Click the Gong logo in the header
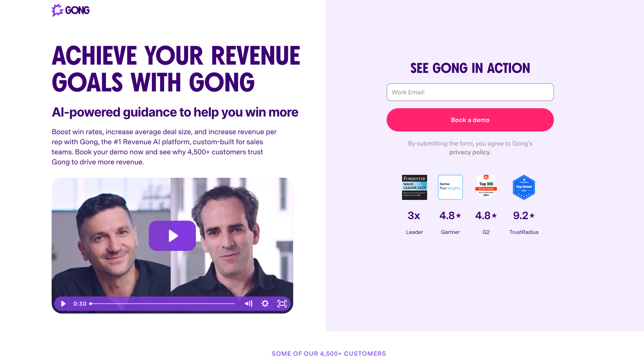 [71, 10]
